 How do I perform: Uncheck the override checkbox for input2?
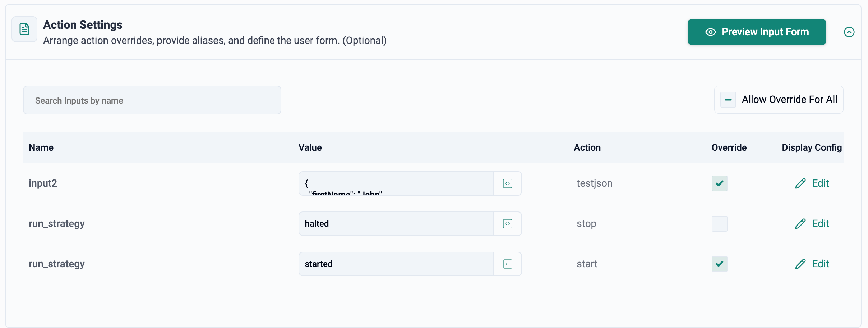pyautogui.click(x=719, y=183)
